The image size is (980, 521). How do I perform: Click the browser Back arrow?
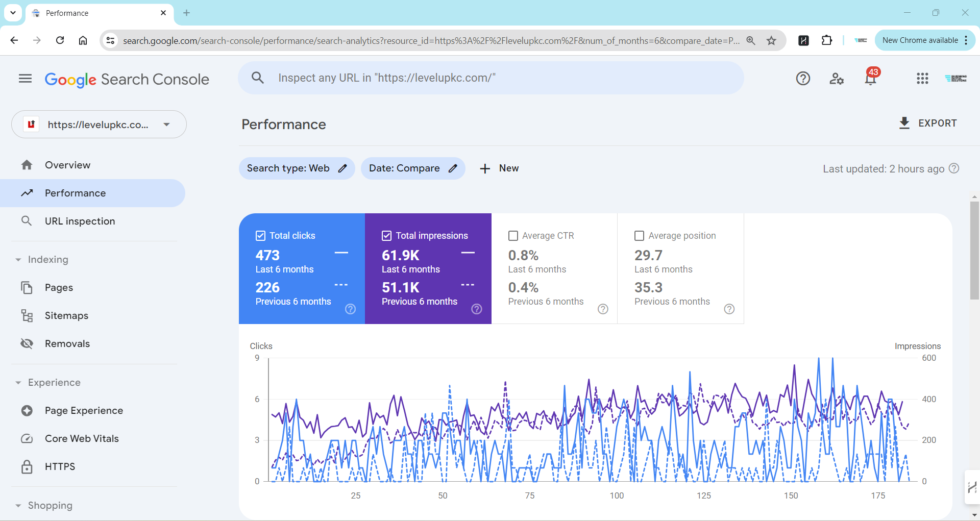point(14,40)
